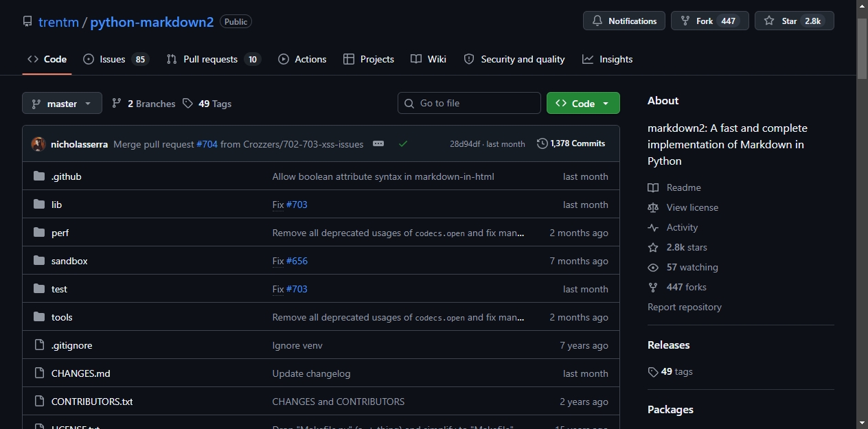Open the Security and quality tab

(x=514, y=59)
